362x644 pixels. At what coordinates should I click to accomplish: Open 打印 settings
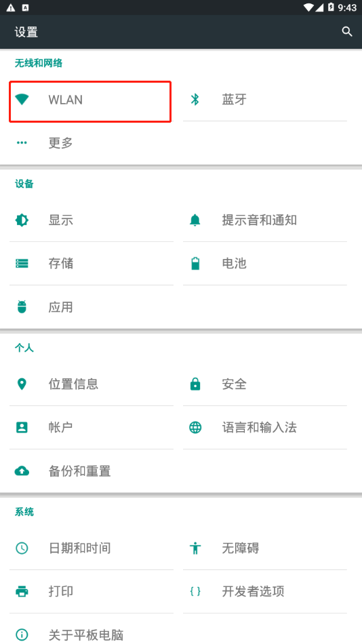tap(92, 591)
